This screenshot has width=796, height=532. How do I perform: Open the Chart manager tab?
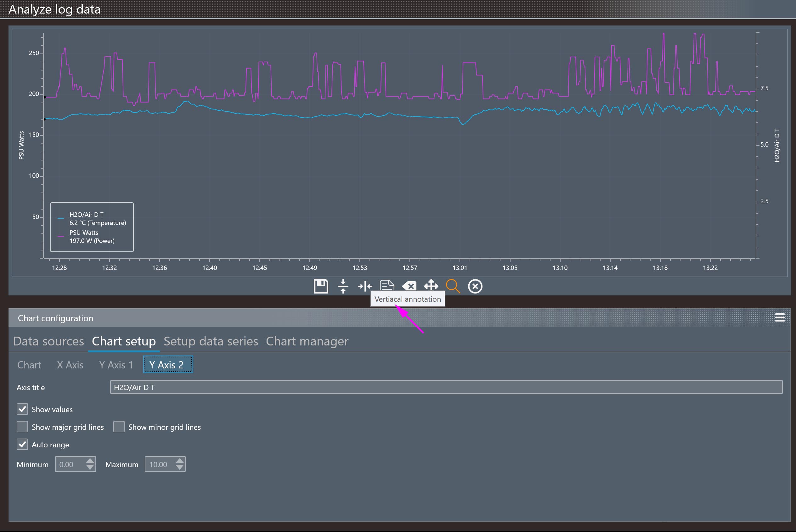(307, 341)
